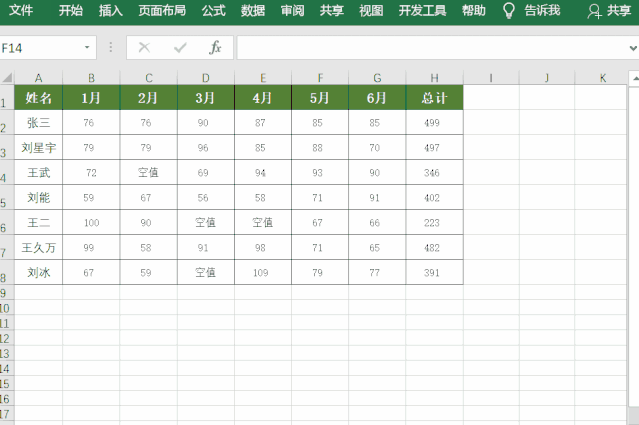Switch to the 数据 tab
Viewport: 639px width, 425px height.
[253, 10]
